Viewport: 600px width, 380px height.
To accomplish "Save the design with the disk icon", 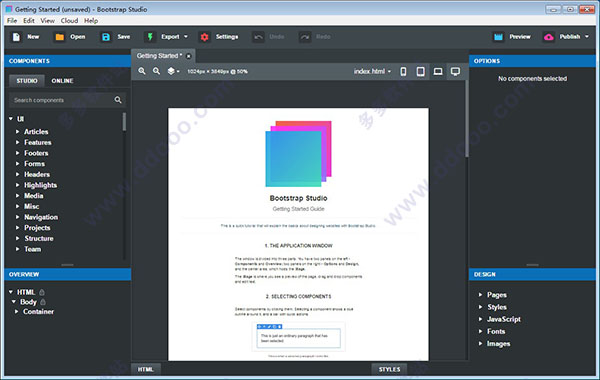I will pyautogui.click(x=106, y=37).
